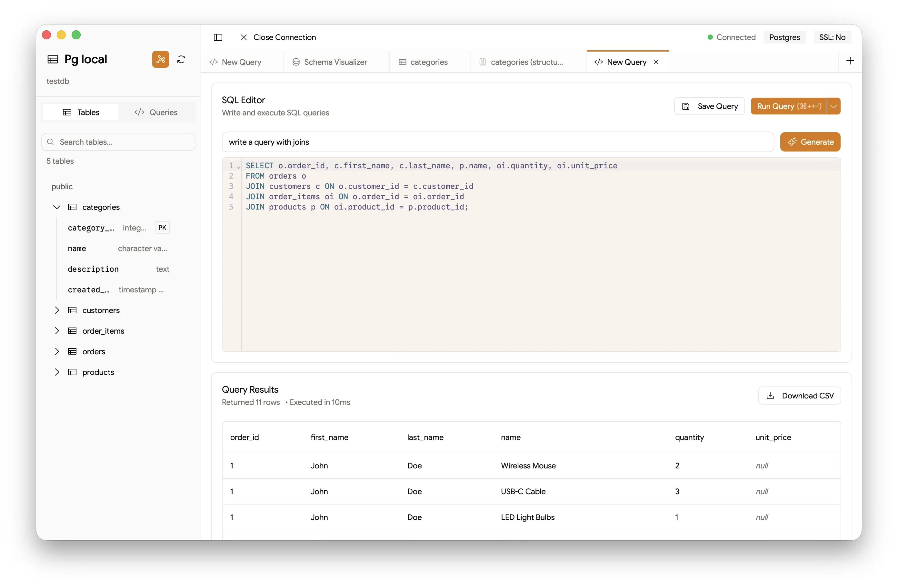Click the AI prompt input field
Viewport: 898px width, 588px height.
pos(497,142)
